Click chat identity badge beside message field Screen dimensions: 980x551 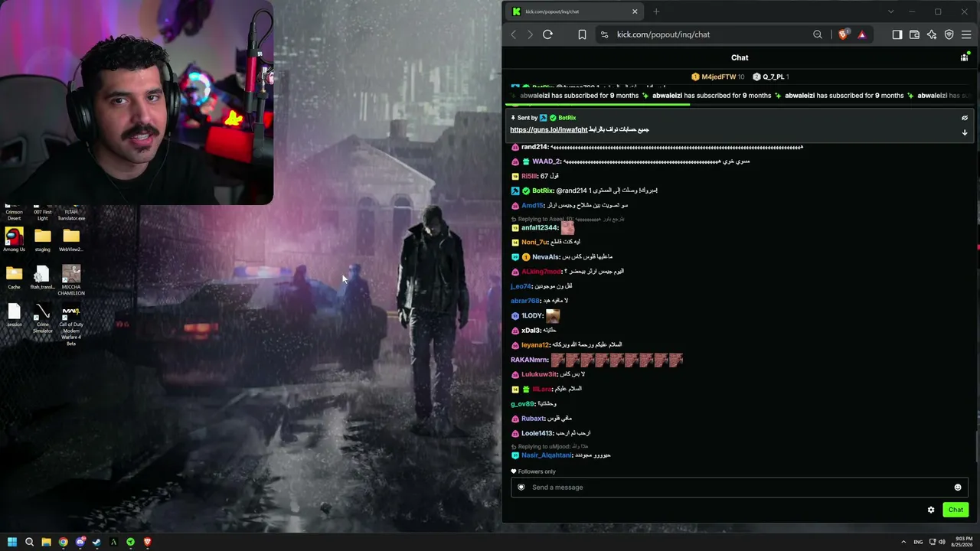(x=521, y=487)
